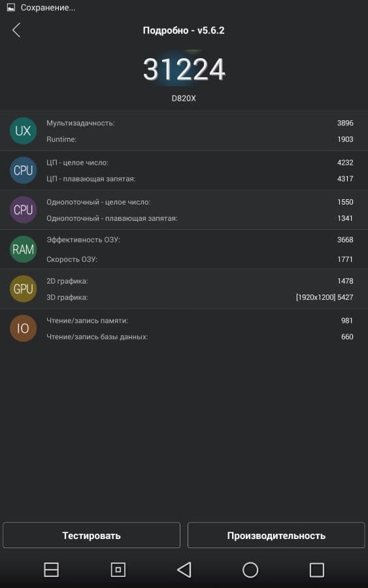The width and height of the screenshot is (368, 588).
Task: Tap the Тестировать button
Action: click(92, 535)
